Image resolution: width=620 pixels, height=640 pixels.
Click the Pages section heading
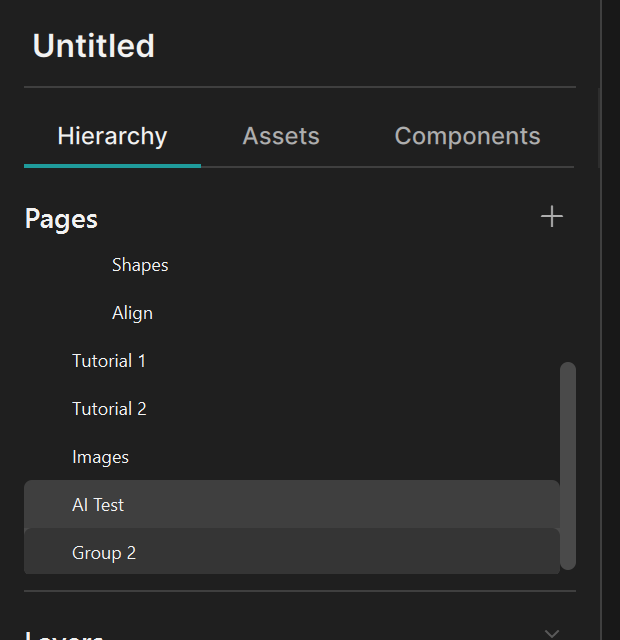pos(61,219)
